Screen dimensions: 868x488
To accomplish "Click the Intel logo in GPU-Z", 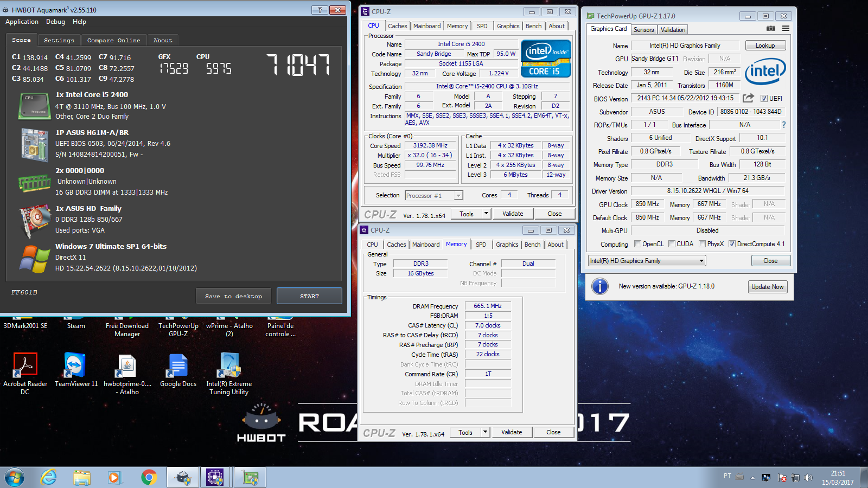I will (765, 72).
